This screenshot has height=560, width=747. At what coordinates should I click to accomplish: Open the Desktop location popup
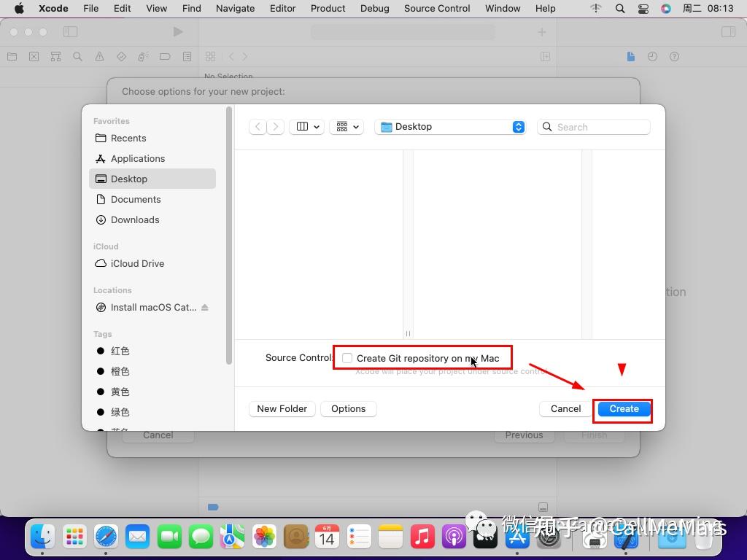tap(450, 127)
